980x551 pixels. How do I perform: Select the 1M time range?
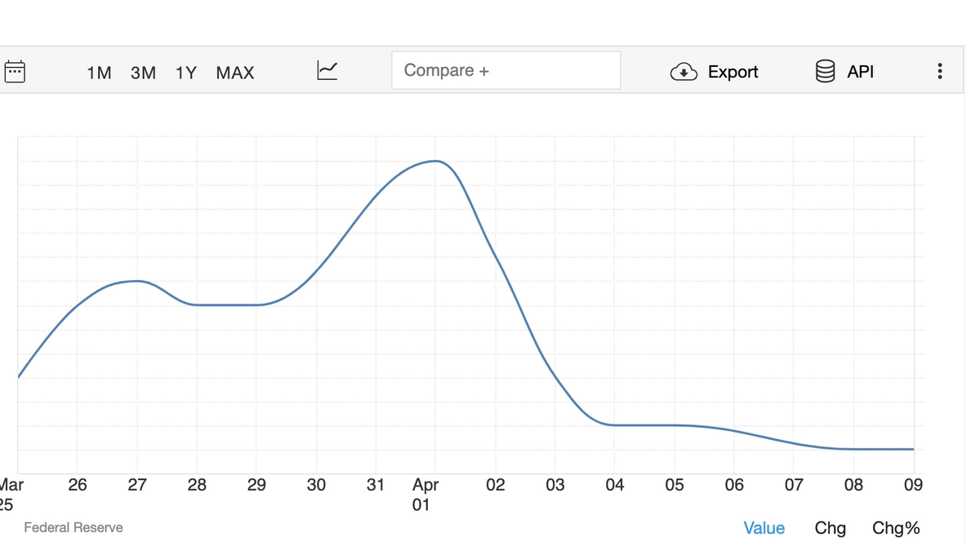pyautogui.click(x=99, y=73)
